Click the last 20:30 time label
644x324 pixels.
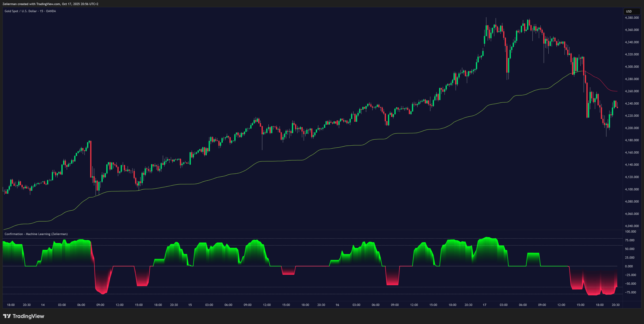pos(615,305)
